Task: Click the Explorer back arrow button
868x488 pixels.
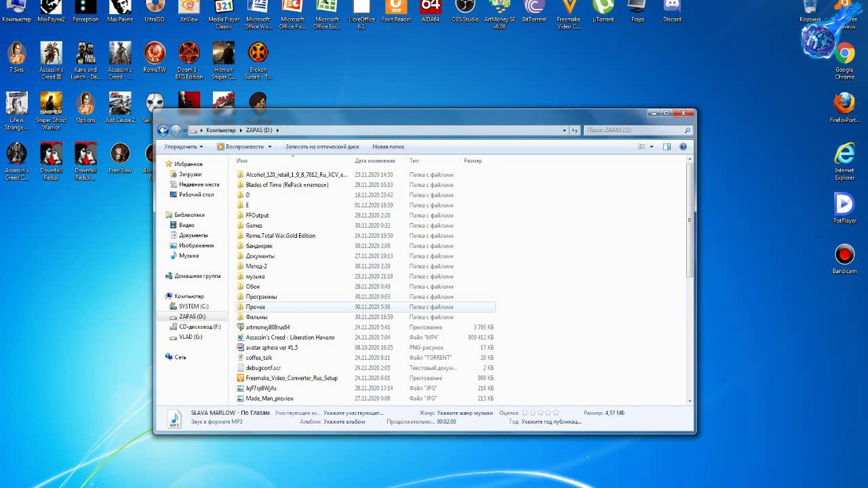Action: 163,130
